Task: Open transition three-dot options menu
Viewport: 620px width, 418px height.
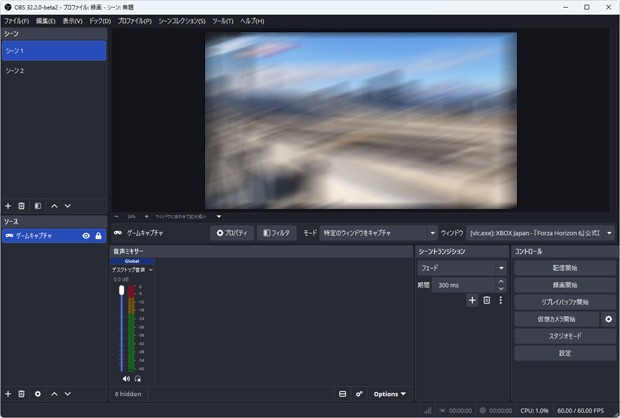Action: [501, 300]
